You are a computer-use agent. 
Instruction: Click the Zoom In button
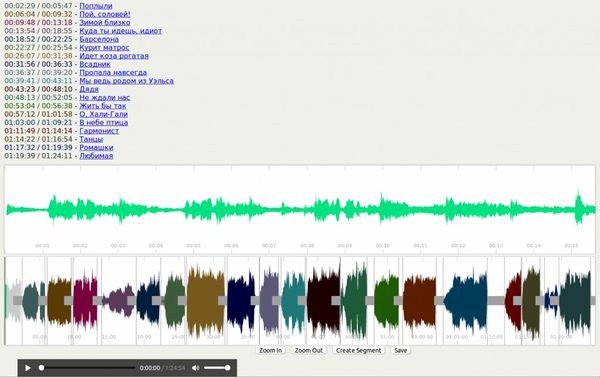pos(270,350)
